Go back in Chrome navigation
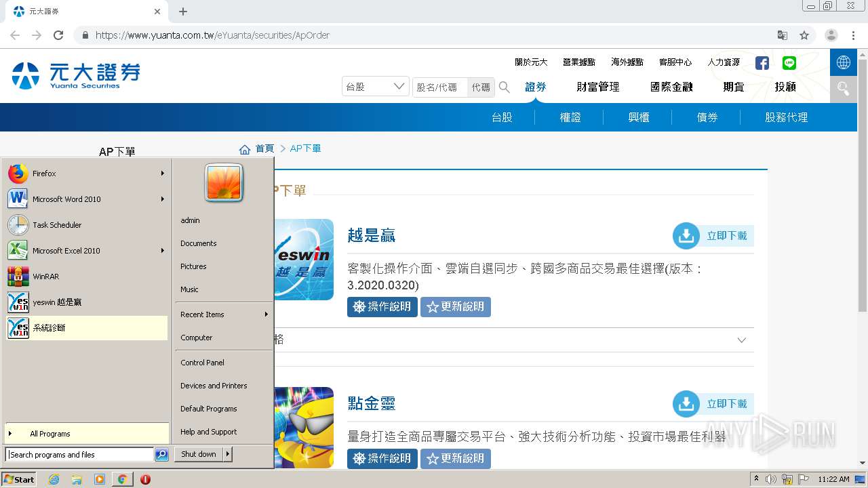 click(15, 35)
